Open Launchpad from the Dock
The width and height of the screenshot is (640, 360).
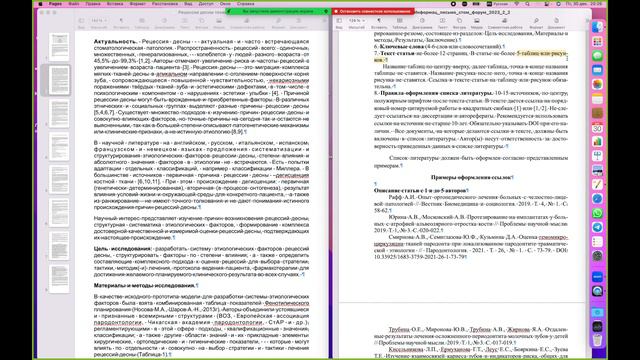click(x=597, y=42)
